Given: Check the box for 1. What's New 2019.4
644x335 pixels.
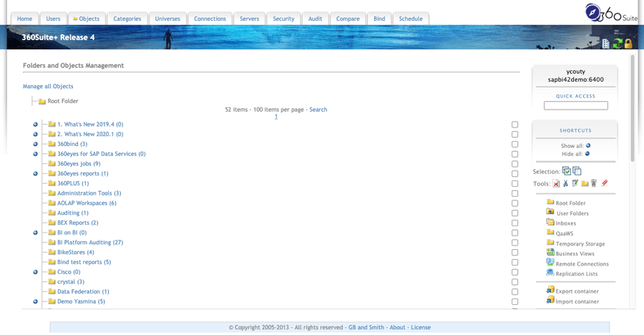Looking at the screenshot, I should 514,125.
